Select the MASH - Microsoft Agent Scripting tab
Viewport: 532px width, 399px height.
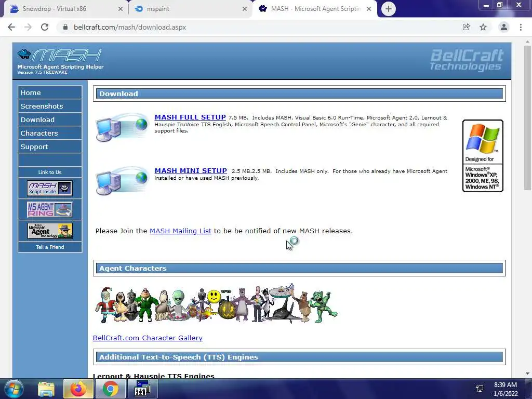tap(314, 9)
